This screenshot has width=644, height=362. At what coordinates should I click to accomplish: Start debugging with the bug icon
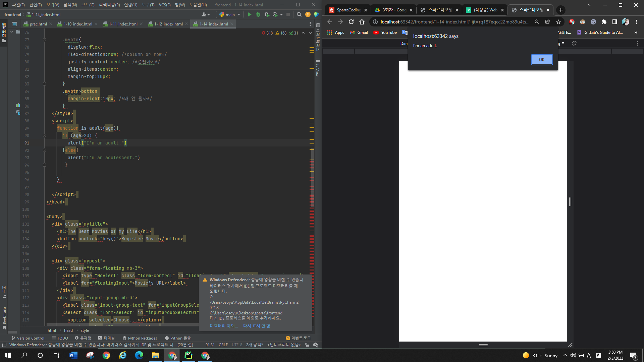point(258,14)
